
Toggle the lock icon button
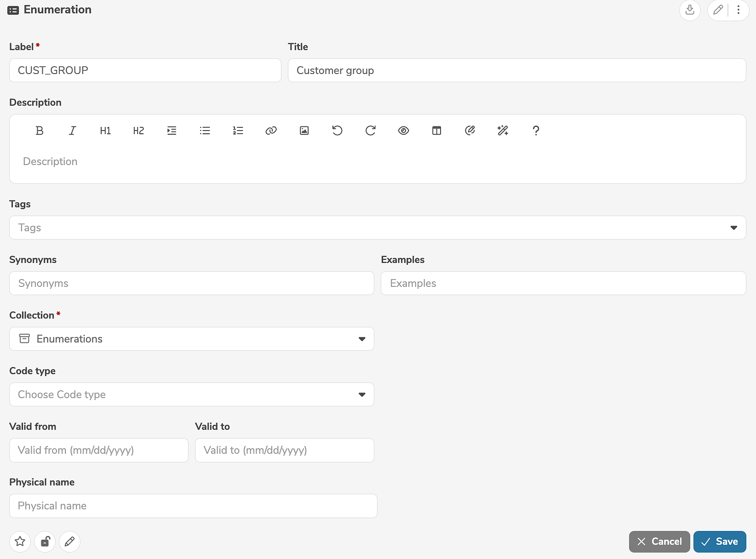tap(45, 542)
